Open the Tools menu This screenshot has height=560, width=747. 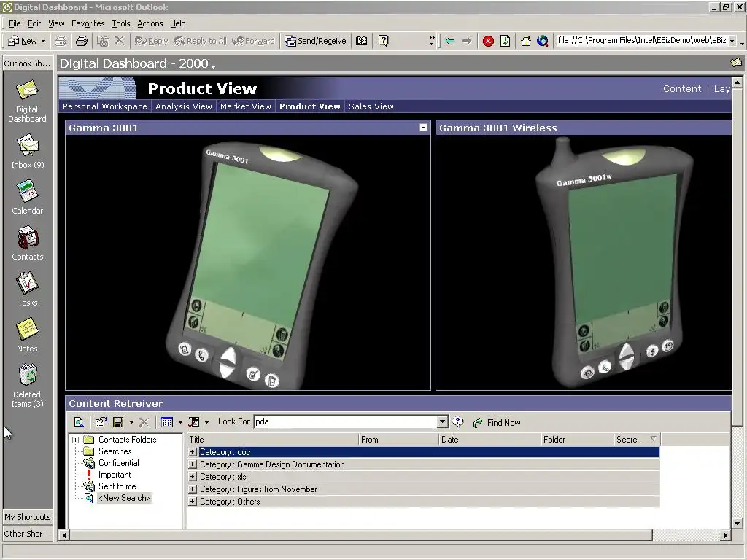(121, 23)
